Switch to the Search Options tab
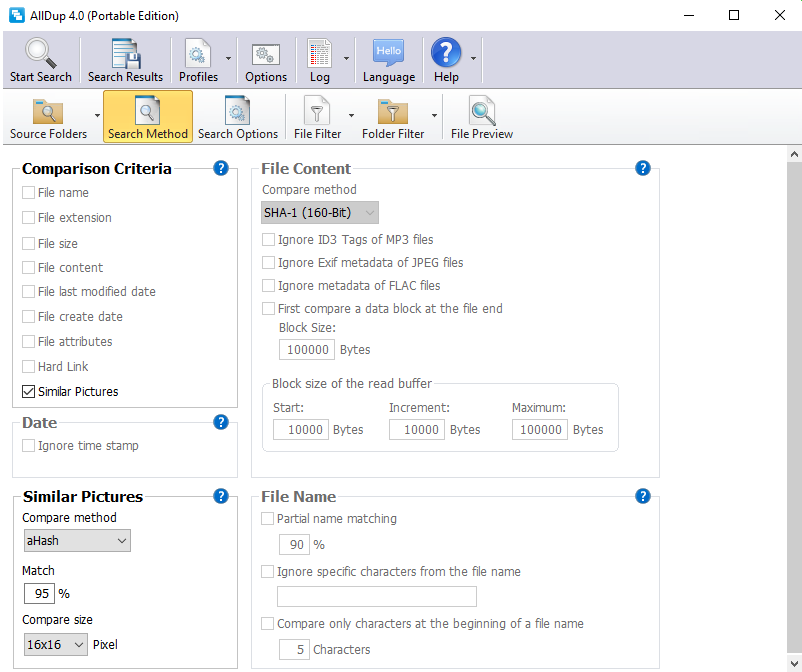802x672 pixels. pos(237,117)
